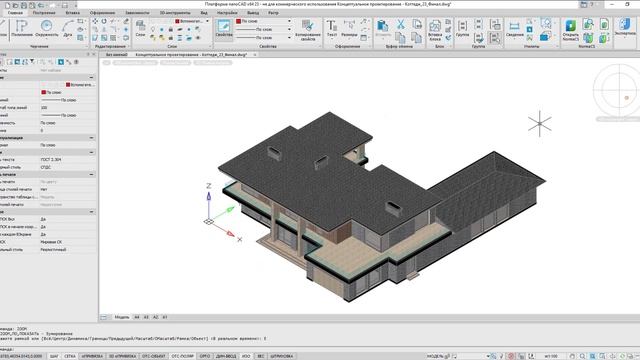Select the Дуга (arc) tool
The height and width of the screenshot is (360, 640).
tap(68, 29)
